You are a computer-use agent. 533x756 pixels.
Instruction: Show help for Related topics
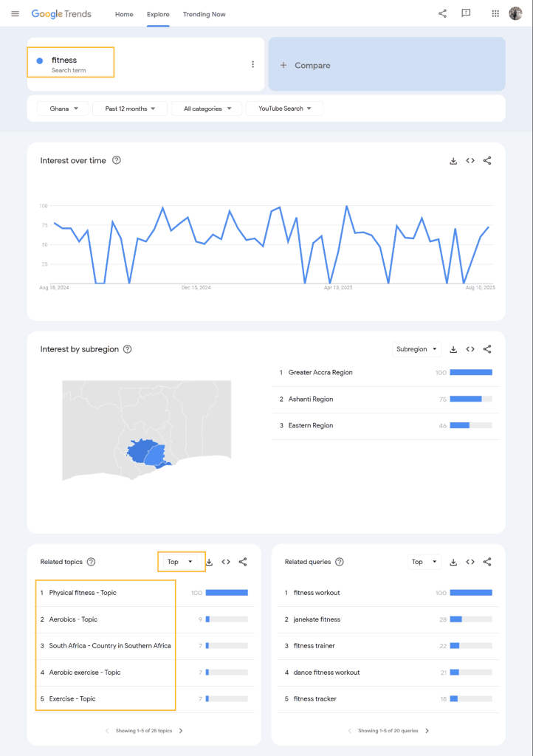tap(91, 562)
